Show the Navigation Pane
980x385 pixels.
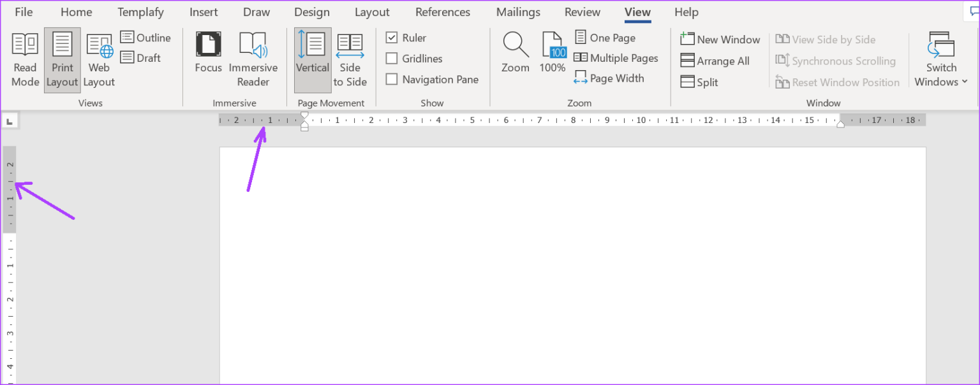coord(392,79)
